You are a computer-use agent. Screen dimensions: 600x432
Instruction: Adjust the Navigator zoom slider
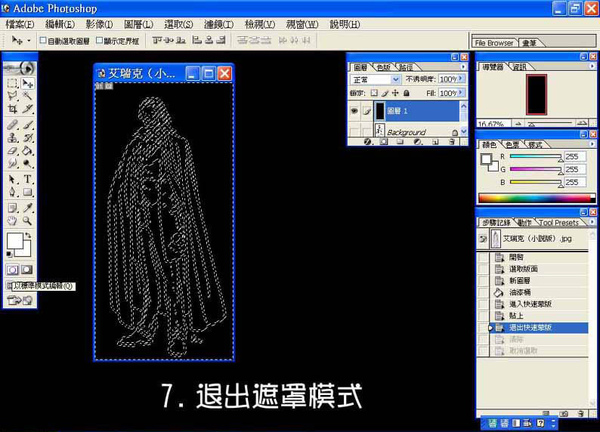click(551, 124)
